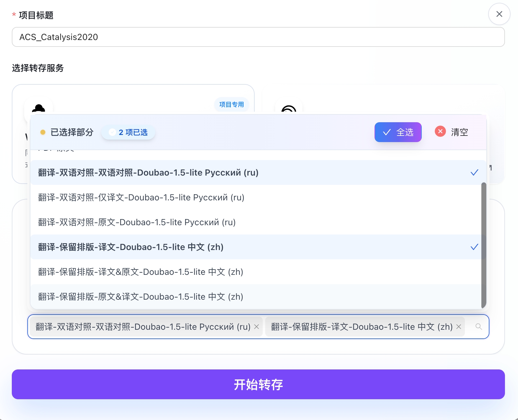Choose 翻译-双语对照-原文-Doubao-1.5-lite Русский from the list

tap(137, 222)
